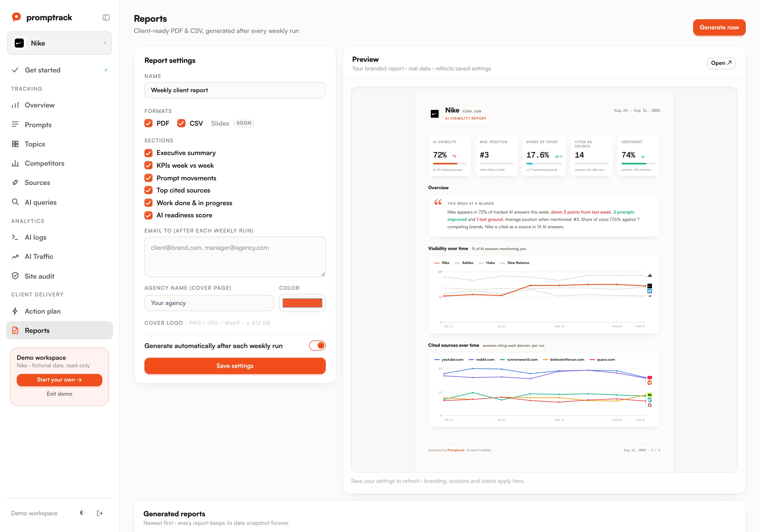Click the Aug 24 – Aug 31, 2026 date range

[x=637, y=110]
